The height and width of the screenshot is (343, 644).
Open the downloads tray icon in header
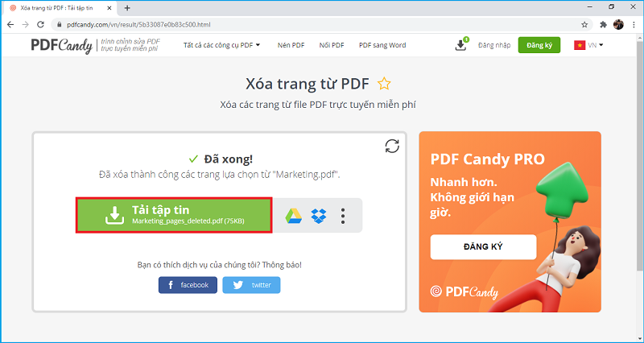click(461, 45)
